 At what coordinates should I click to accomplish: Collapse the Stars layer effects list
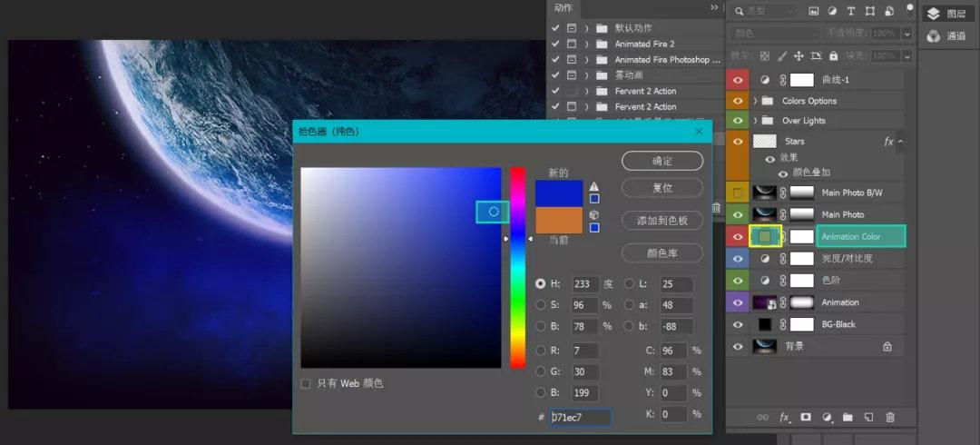click(x=901, y=142)
